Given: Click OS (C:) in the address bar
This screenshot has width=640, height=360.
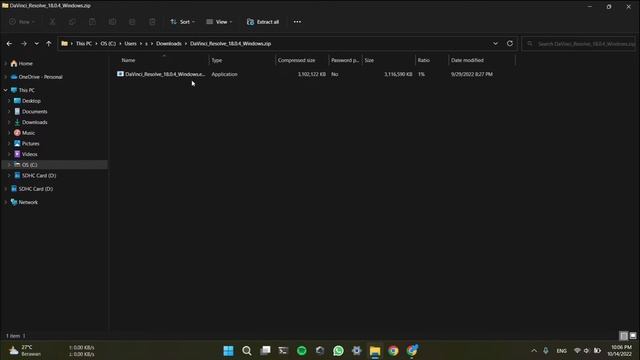Looking at the screenshot, I should 108,44.
